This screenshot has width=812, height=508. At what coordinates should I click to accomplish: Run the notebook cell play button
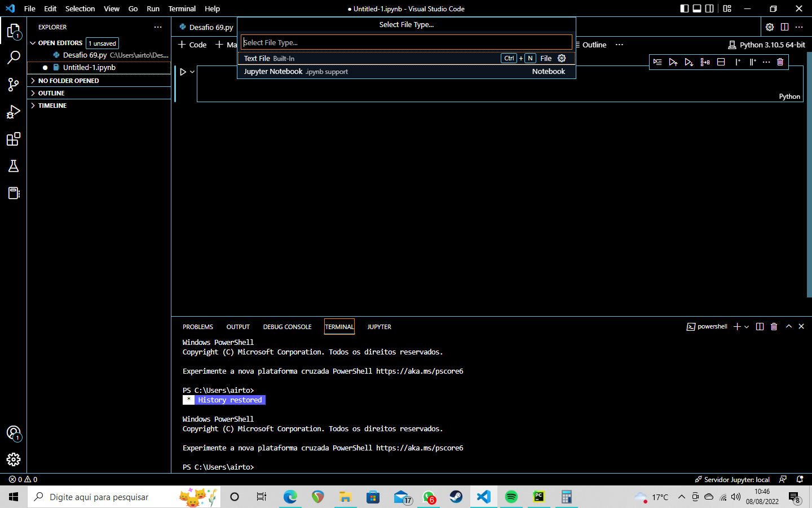coord(183,72)
